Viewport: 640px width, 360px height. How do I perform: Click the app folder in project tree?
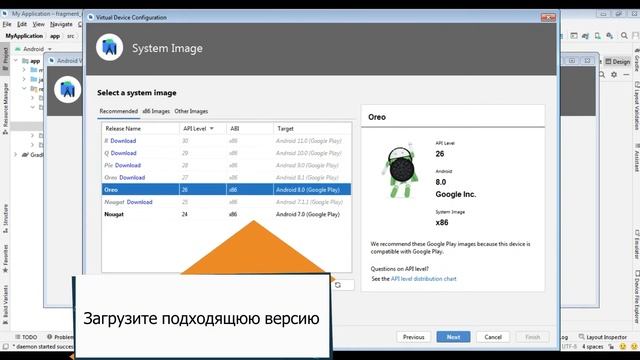pos(31,61)
